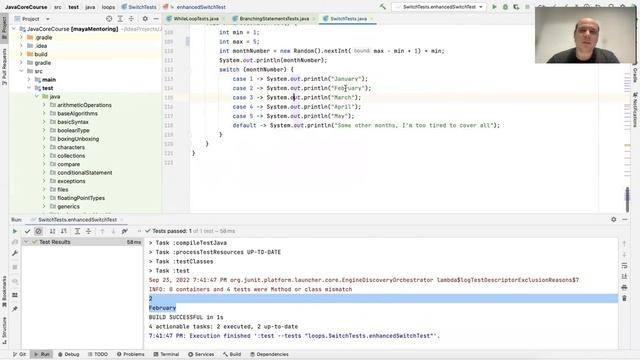Image resolution: width=640 pixels, height=360 pixels.
Task: Open the Dependencies tool window
Action: [x=269, y=354]
